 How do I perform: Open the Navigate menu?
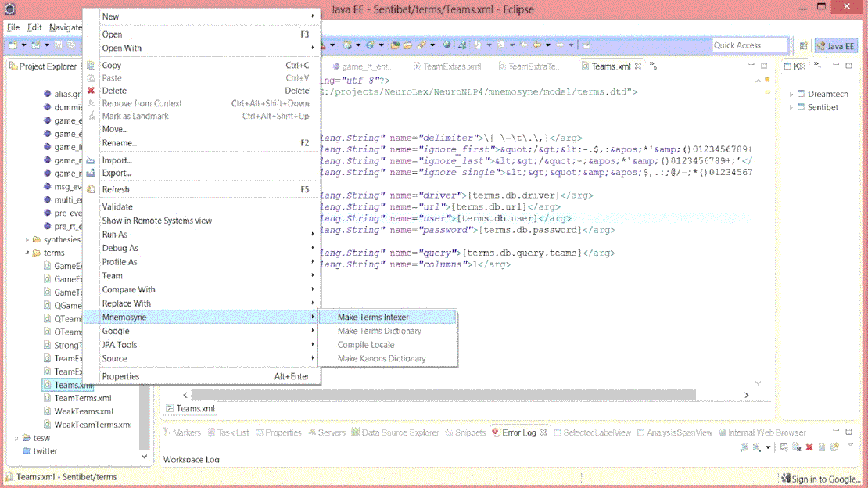click(66, 27)
